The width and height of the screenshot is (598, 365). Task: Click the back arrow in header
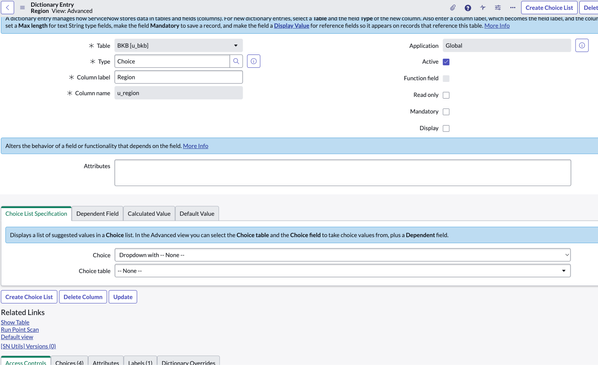[x=7, y=7]
